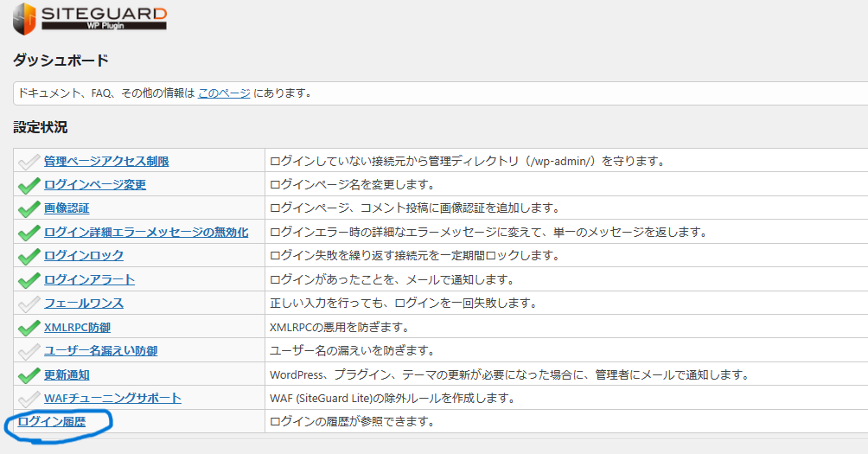Screen dimensions: 868x454
Task: Open the このページ documentation link
Action: pos(224,93)
